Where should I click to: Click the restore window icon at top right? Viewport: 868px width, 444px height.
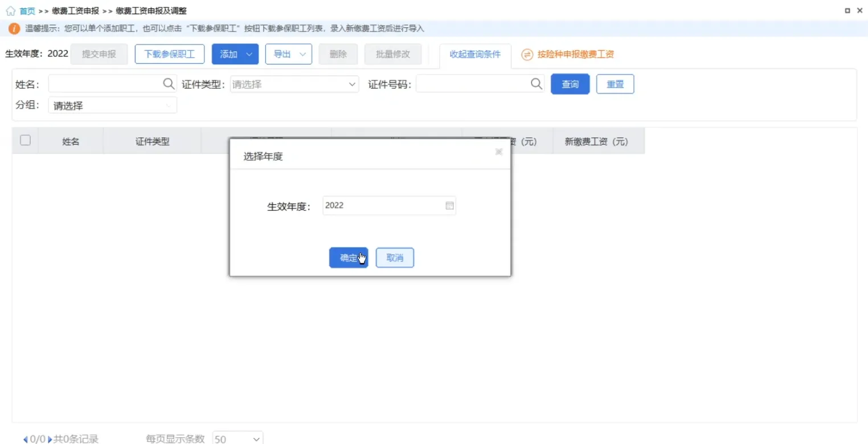[x=847, y=11]
